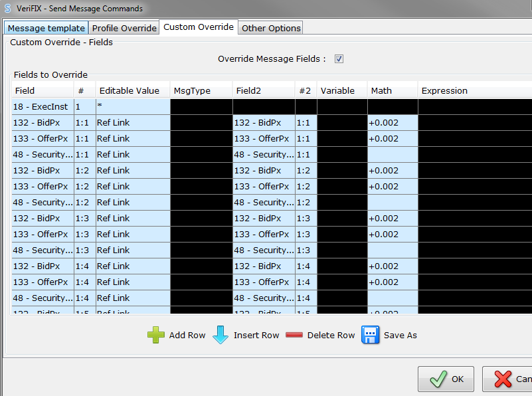
Task: Click a +0.002 cell in the Math column
Action: pos(392,122)
